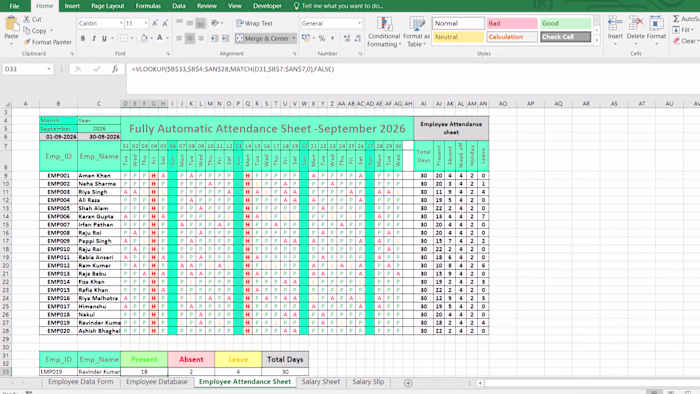Switch to the Formulas tab
The height and width of the screenshot is (394, 700).
pos(148,6)
